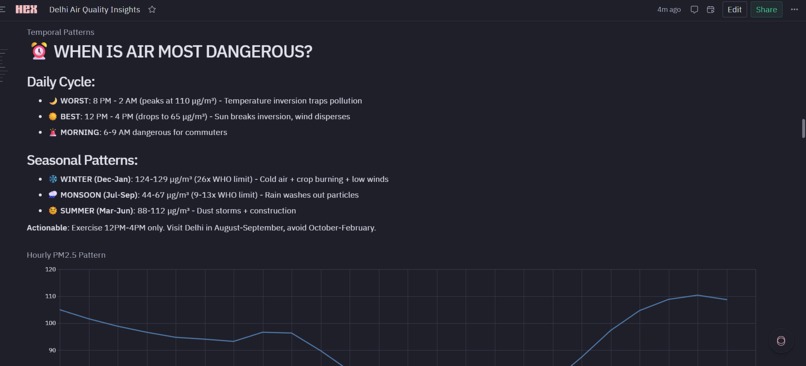The image size is (806, 366).
Task: Click the 'WORST: 8 PM - 2 AM' bullet
Action: pyautogui.click(x=205, y=101)
